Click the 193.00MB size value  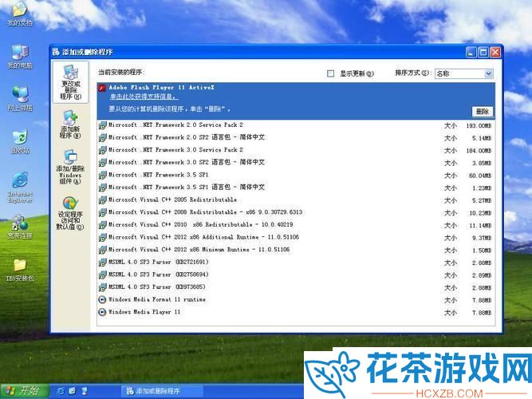(479, 125)
